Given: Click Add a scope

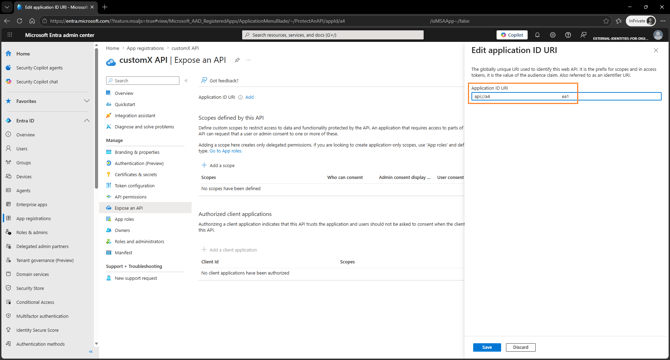Looking at the screenshot, I should [x=218, y=165].
